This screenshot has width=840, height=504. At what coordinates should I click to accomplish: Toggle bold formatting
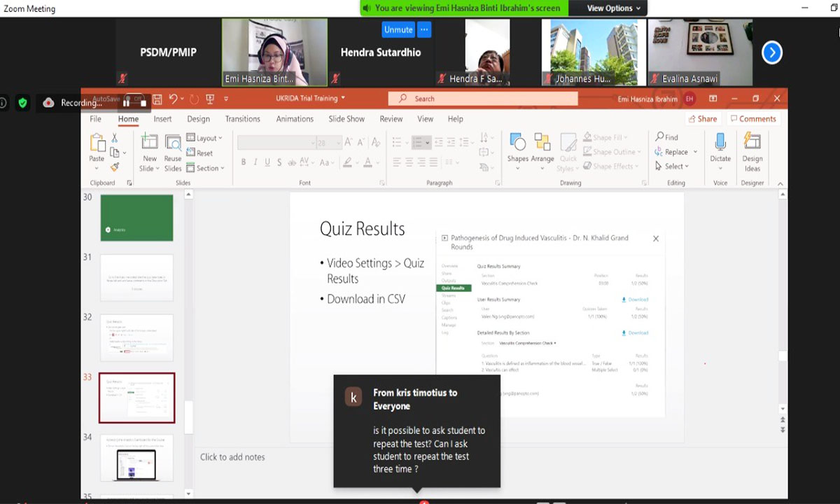pos(244,162)
